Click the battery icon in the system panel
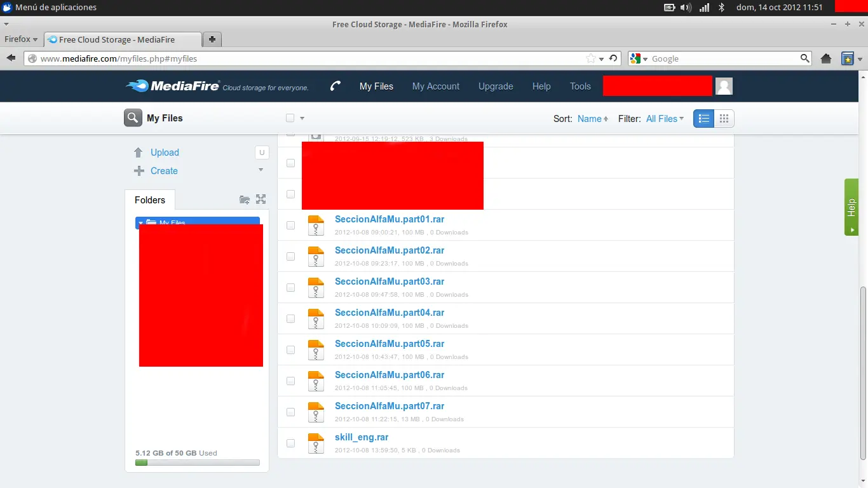This screenshot has width=868, height=488. (x=669, y=8)
